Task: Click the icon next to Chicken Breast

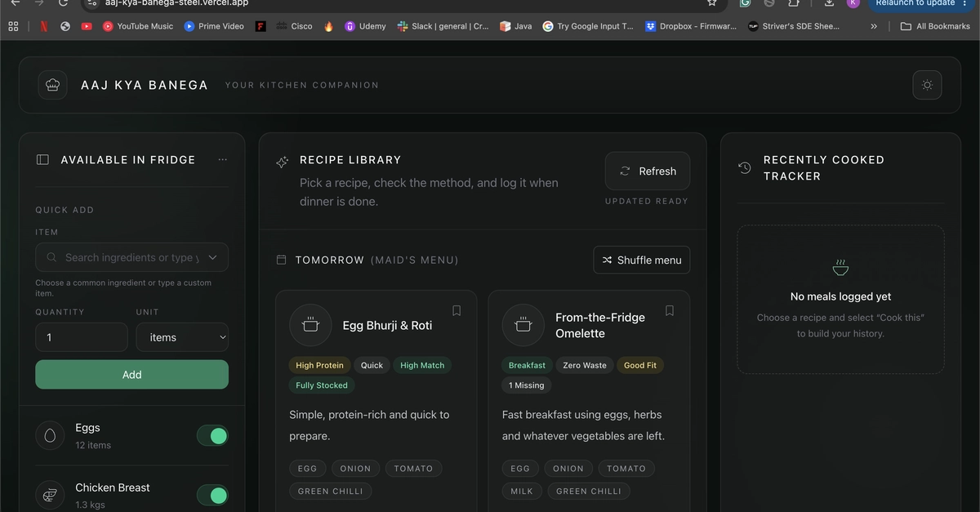Action: click(x=50, y=495)
